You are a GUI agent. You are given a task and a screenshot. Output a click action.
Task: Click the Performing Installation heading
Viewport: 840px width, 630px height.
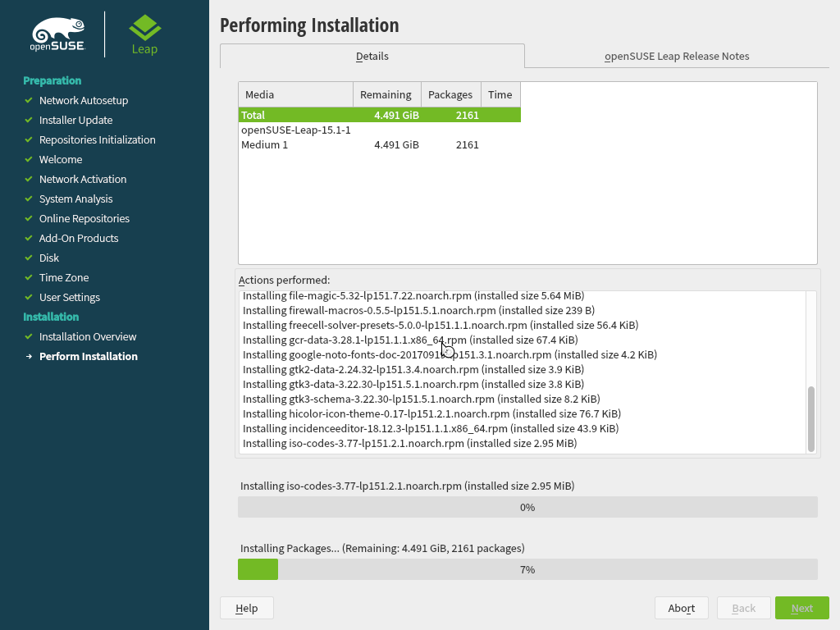[x=309, y=25]
